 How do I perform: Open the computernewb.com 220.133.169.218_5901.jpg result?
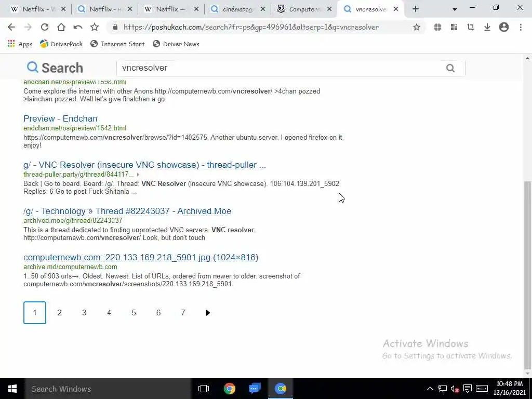click(141, 257)
